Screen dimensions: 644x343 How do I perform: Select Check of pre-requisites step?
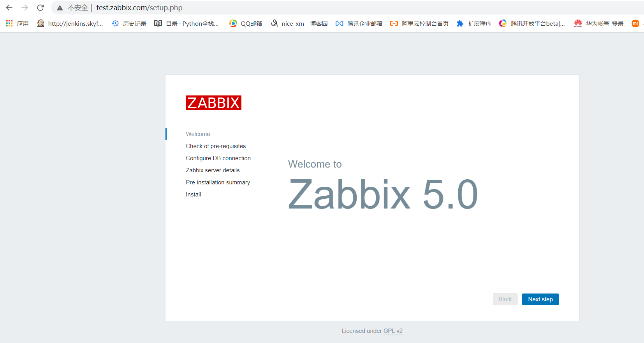point(216,146)
